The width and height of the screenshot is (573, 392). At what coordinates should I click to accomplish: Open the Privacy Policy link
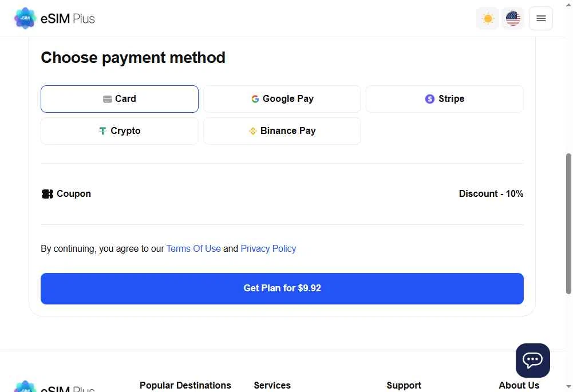268,249
